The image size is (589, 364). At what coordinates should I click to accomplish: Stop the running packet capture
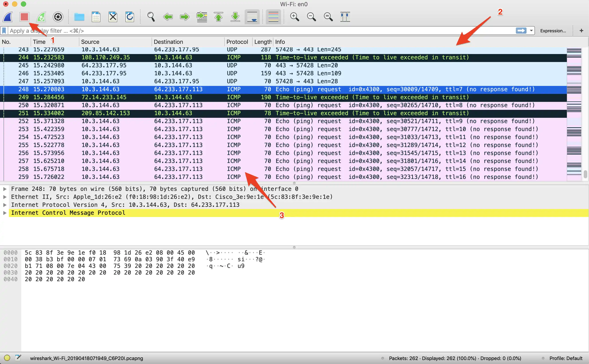pos(24,17)
